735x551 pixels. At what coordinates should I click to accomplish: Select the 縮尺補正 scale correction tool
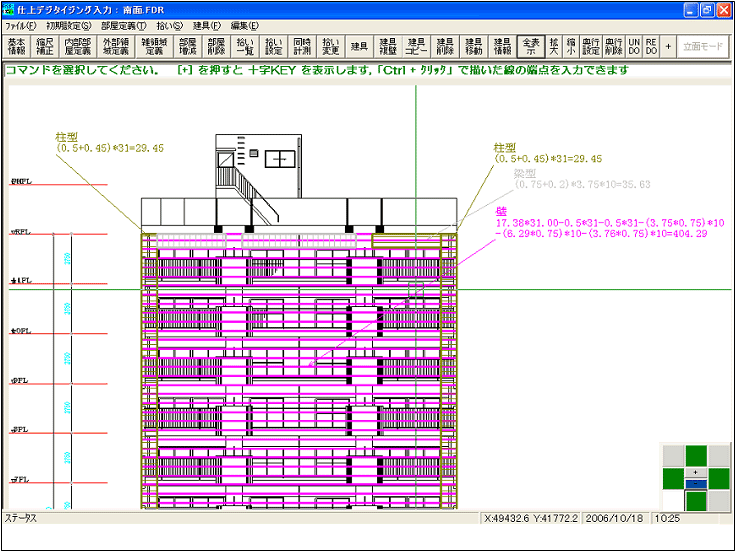[47, 47]
